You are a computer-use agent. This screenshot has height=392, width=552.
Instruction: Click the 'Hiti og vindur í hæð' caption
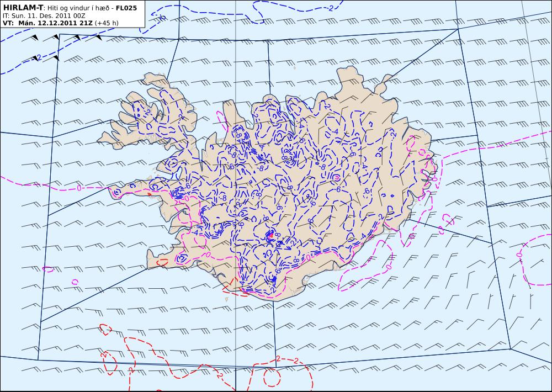pyautogui.click(x=79, y=8)
